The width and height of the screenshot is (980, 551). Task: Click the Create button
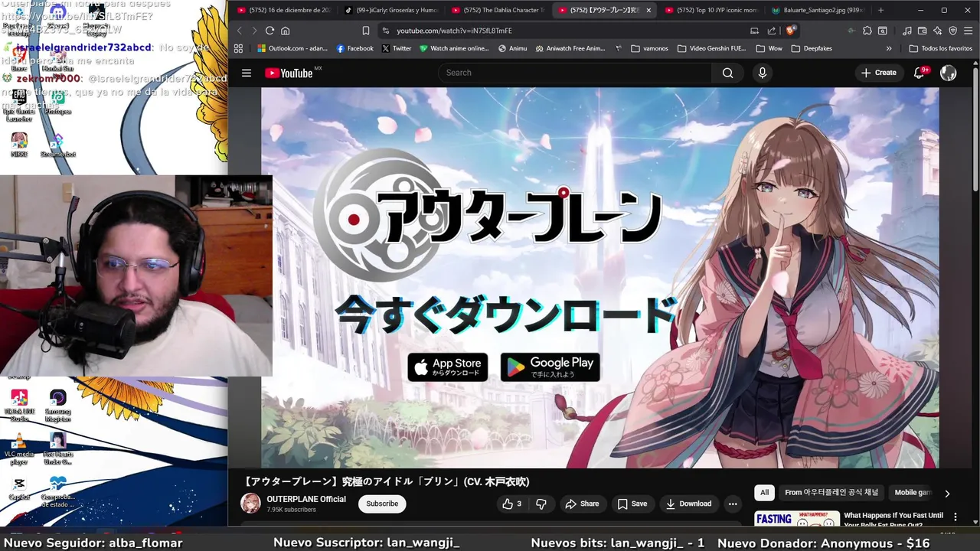pos(878,73)
